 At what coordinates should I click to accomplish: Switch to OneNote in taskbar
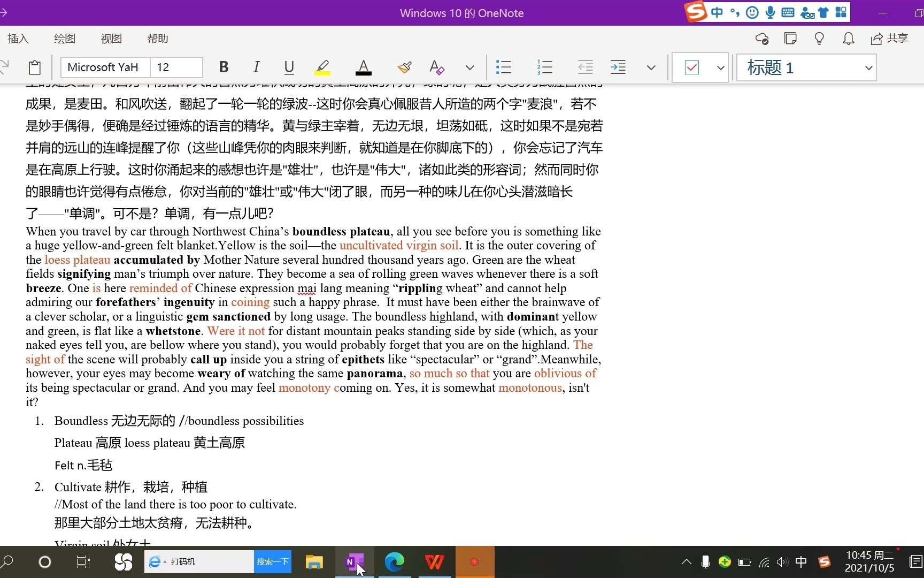(355, 562)
